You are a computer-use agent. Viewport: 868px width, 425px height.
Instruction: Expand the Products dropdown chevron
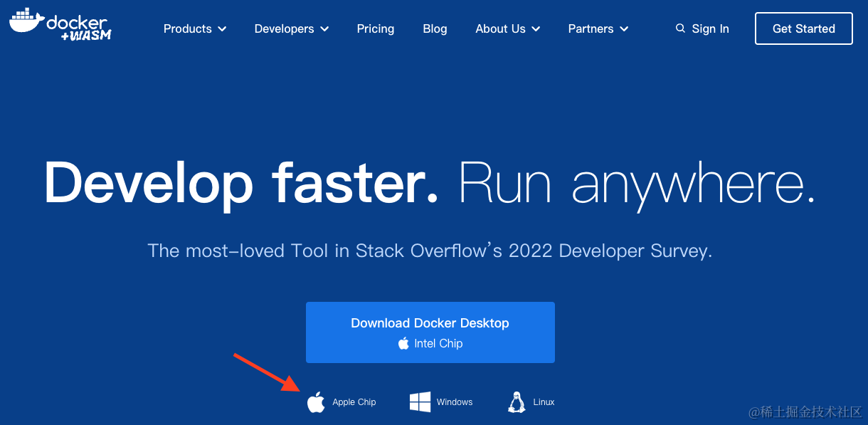(222, 29)
